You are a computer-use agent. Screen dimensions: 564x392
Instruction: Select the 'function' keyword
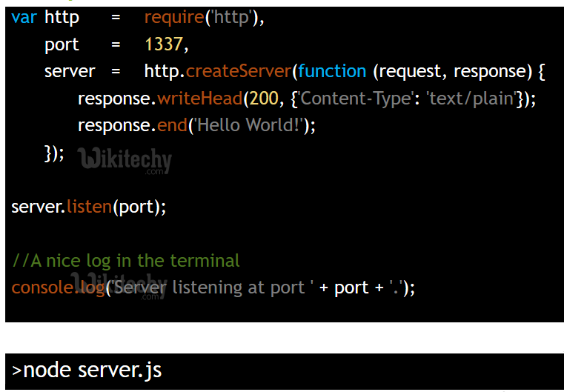(333, 71)
